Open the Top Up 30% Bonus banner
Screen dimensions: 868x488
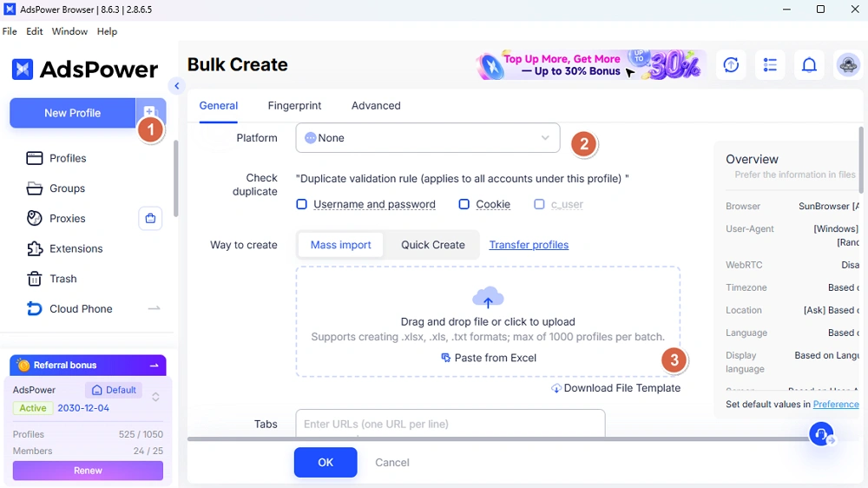coord(592,65)
